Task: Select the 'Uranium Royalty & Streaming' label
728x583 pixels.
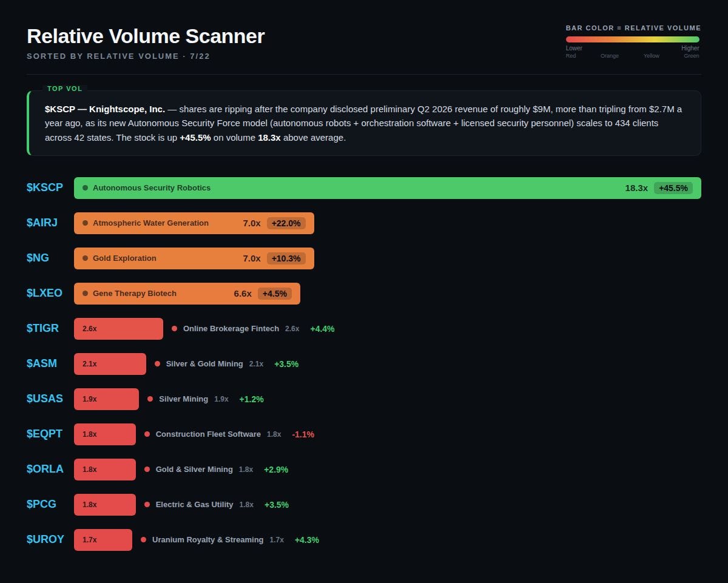Action: 208,540
